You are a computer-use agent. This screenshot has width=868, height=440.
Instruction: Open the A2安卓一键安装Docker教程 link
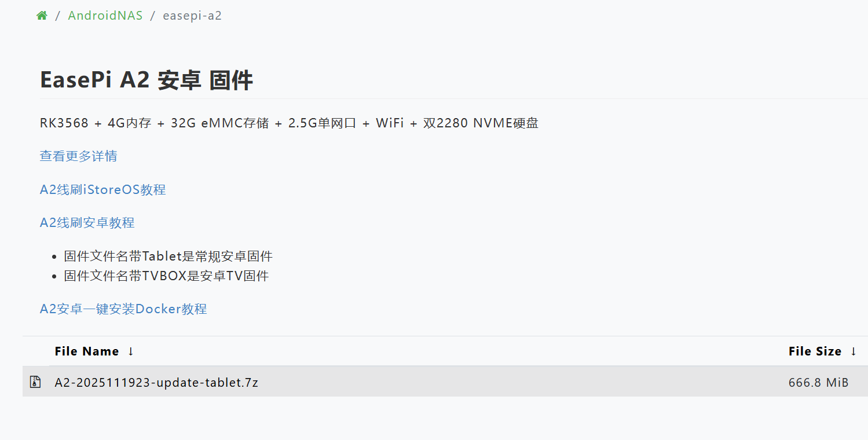pos(123,309)
